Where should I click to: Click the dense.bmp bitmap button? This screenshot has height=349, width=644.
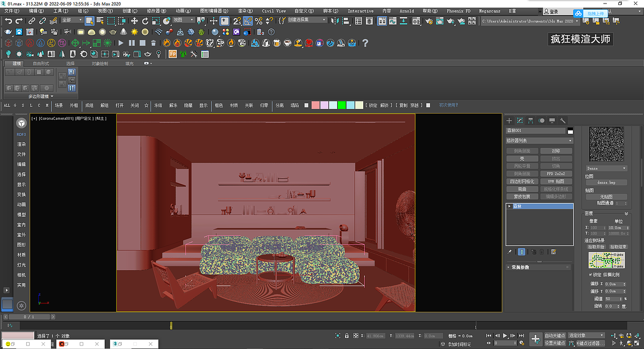(x=606, y=183)
